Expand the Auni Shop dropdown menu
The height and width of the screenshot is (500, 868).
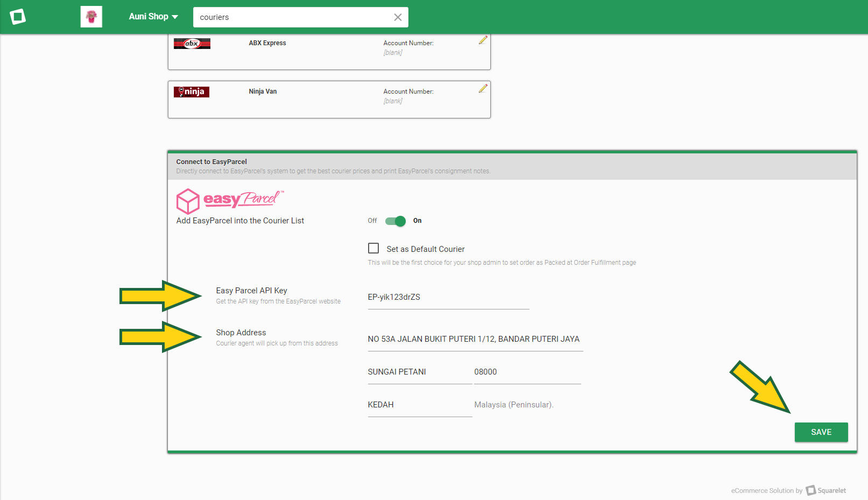coord(153,17)
